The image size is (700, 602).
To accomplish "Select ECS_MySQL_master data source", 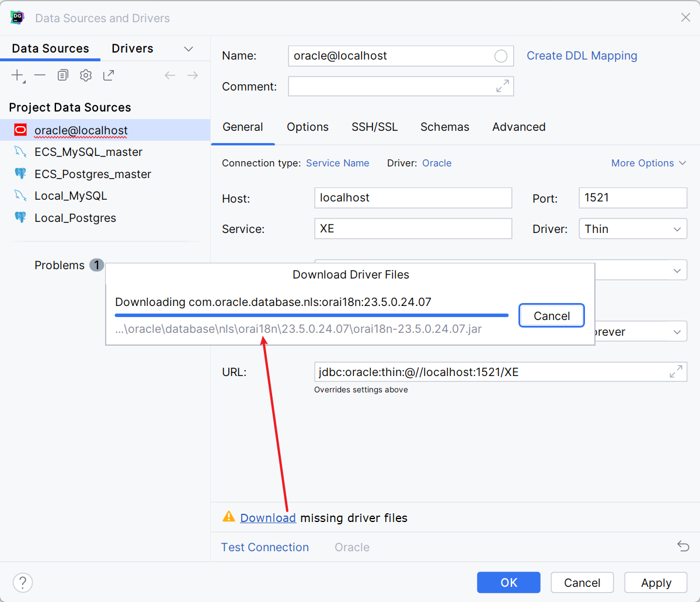I will click(105, 152).
